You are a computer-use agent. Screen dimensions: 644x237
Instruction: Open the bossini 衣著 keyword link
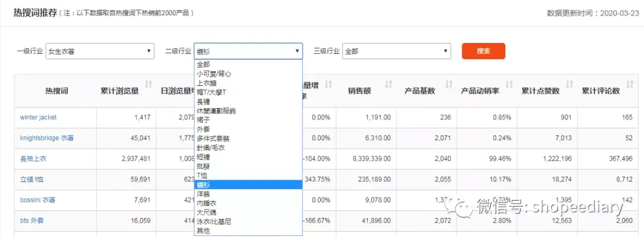(38, 201)
